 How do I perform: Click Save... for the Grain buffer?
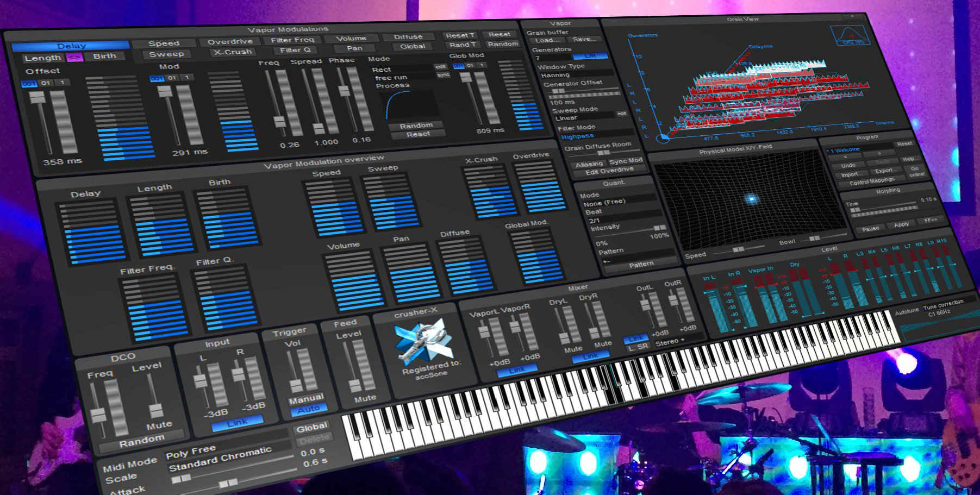coord(584,39)
